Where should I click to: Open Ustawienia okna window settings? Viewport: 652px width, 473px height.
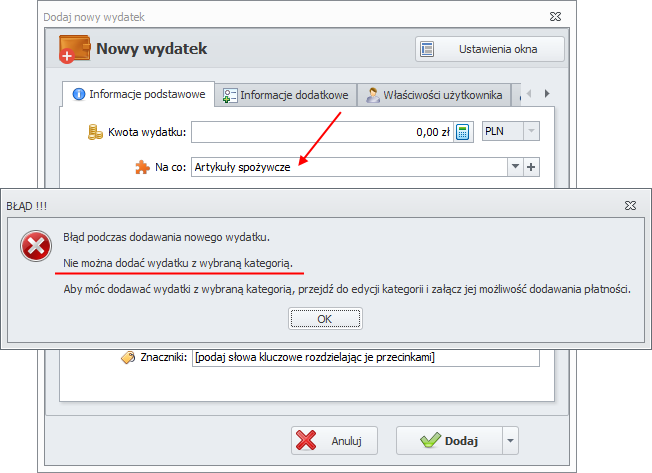pos(489,49)
